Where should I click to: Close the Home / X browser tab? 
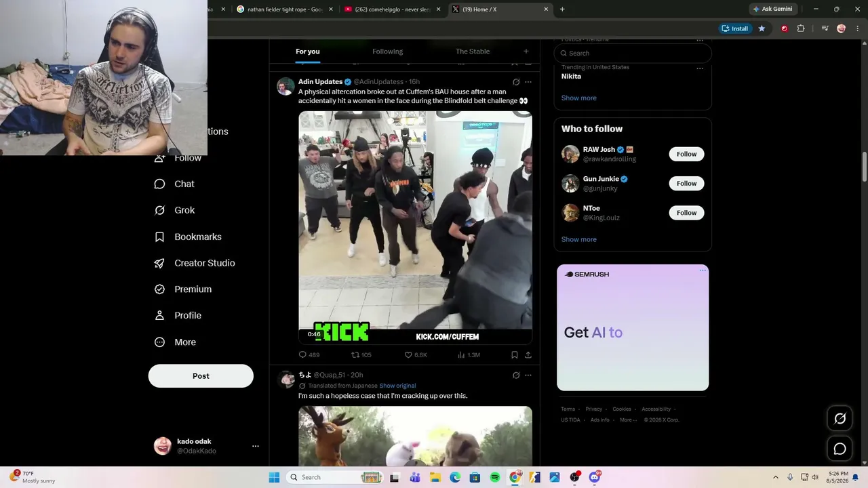546,9
